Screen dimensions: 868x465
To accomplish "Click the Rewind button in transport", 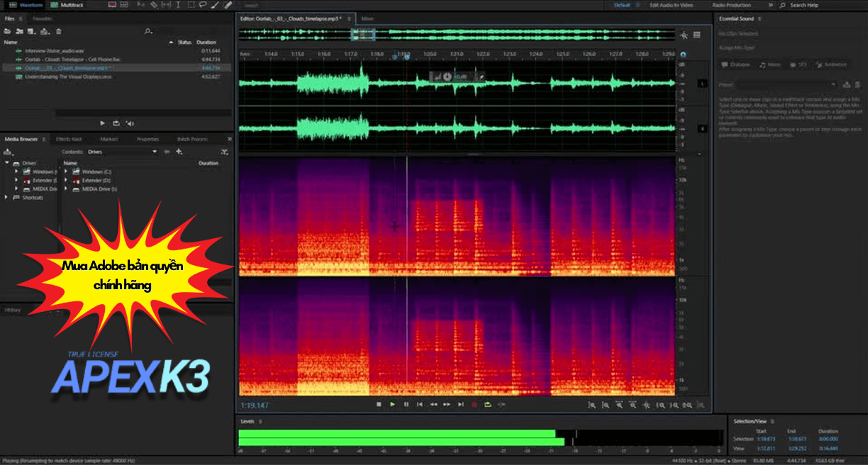I will 433,404.
